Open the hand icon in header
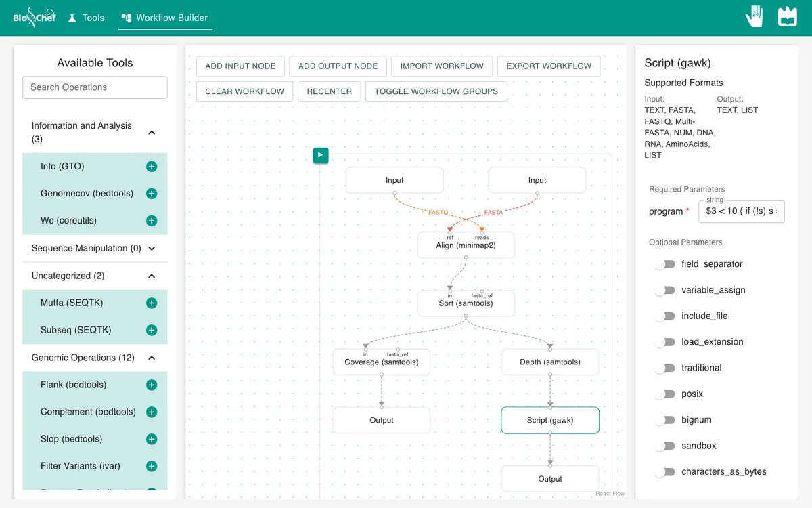Viewport: 812px width, 508px height. click(754, 17)
